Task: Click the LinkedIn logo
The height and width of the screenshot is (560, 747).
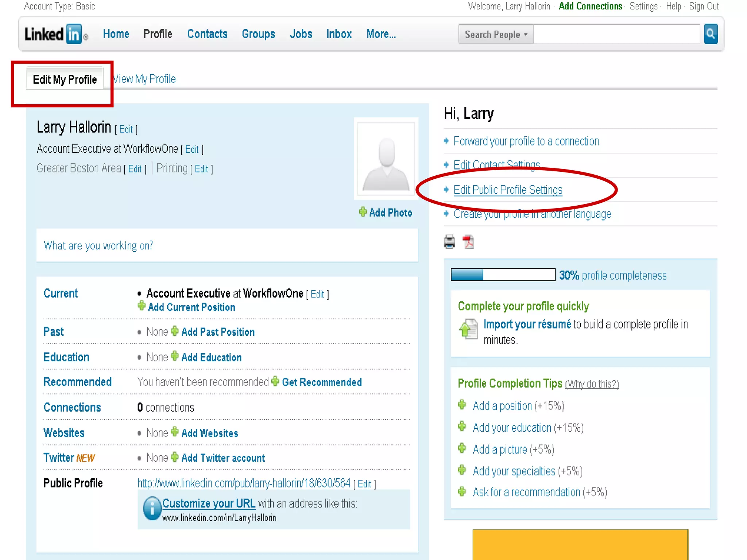Action: coord(55,34)
